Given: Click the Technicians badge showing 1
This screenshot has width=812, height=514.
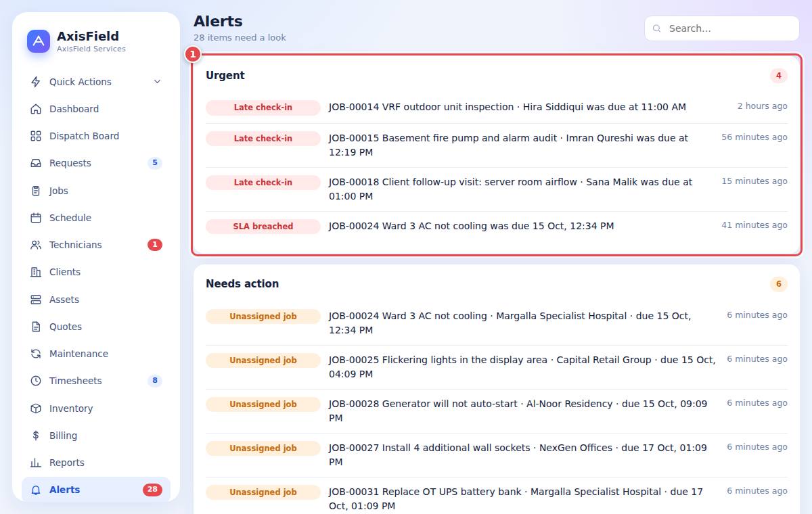Looking at the screenshot, I should coord(155,245).
